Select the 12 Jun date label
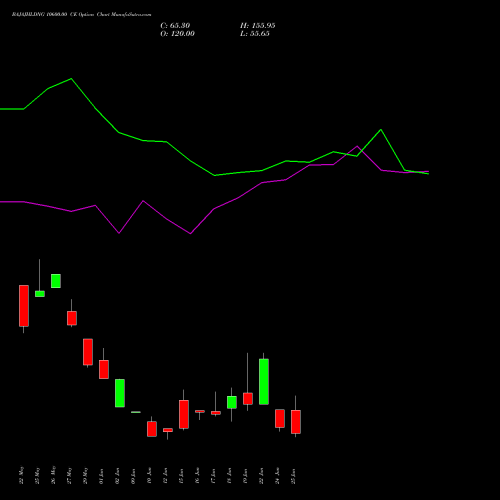 click(x=166, y=476)
